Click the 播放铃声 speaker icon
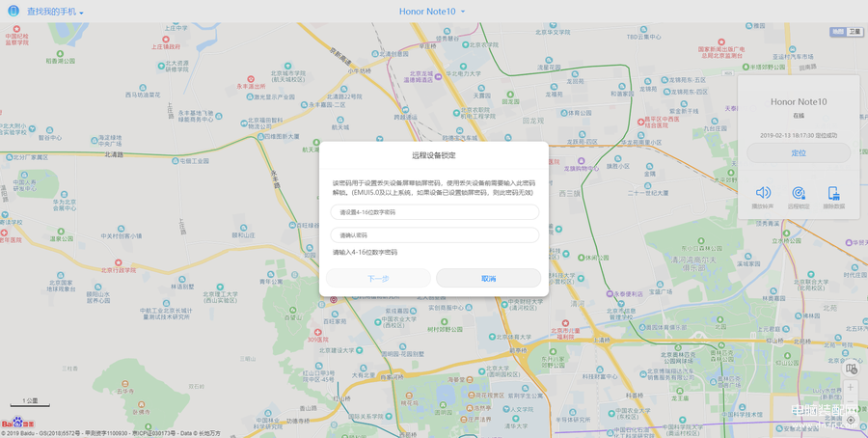 point(763,193)
